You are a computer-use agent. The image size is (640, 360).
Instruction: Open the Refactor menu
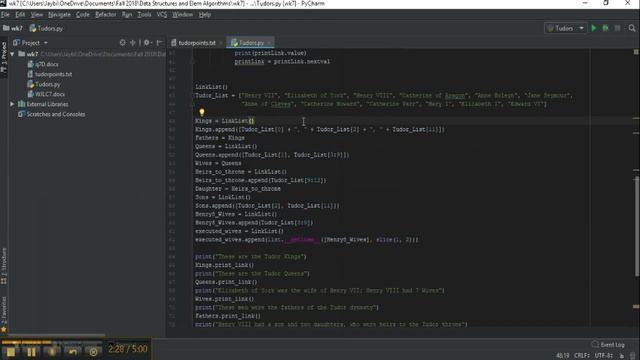105,14
